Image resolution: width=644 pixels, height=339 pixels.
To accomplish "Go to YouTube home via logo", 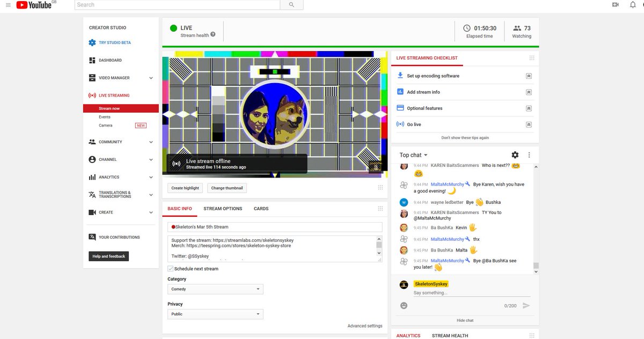I will 33,5.
